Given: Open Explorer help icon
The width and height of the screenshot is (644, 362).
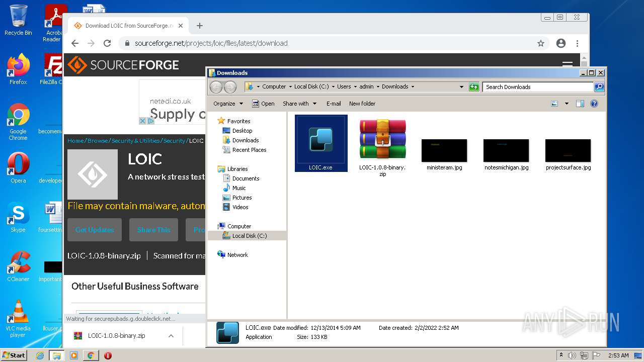Looking at the screenshot, I should pyautogui.click(x=594, y=104).
